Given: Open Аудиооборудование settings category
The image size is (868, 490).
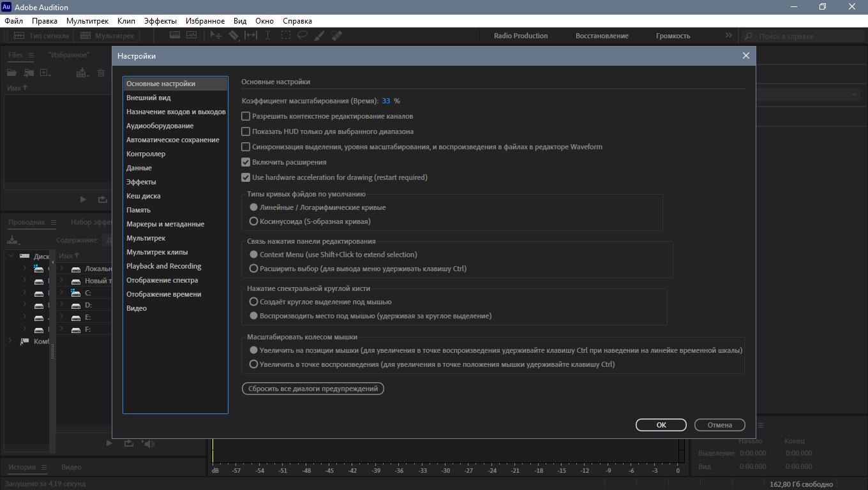Looking at the screenshot, I should pyautogui.click(x=160, y=126).
